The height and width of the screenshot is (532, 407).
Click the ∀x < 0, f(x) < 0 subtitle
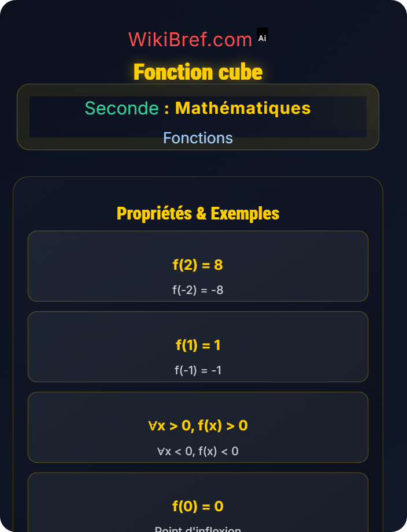click(x=198, y=451)
